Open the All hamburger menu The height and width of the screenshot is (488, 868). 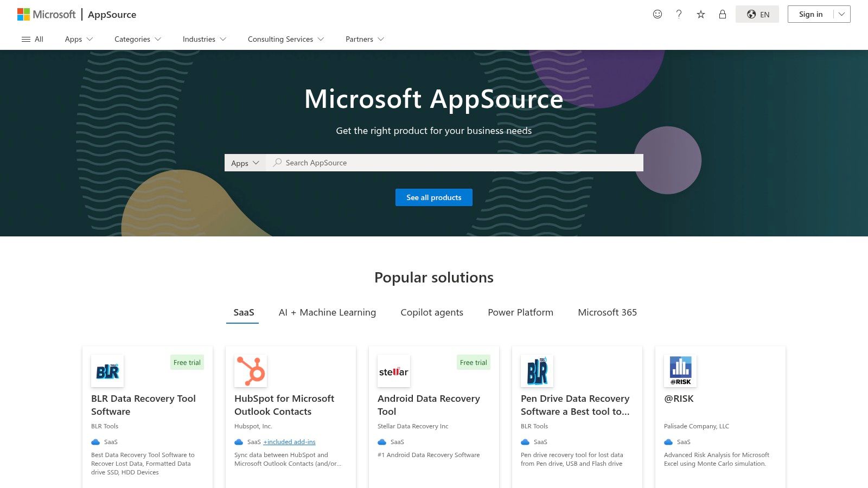point(32,39)
